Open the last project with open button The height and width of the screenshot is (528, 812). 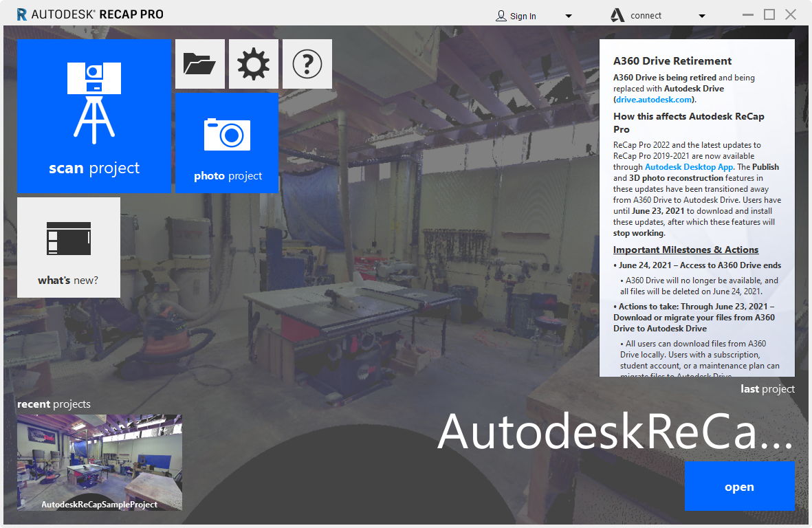click(x=740, y=486)
